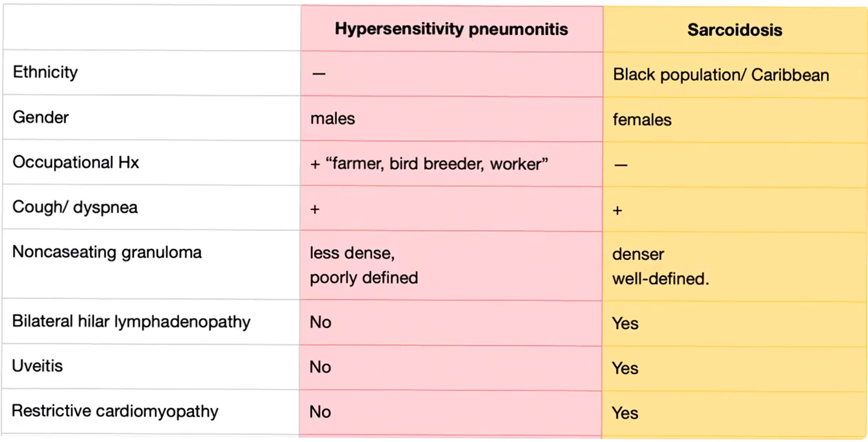
Task: Select the Occupational Hx row label
Action: (76, 162)
